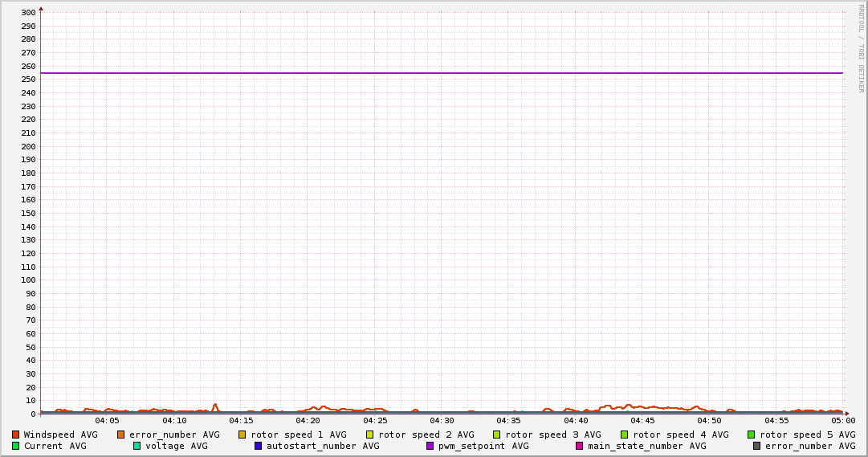
Task: Click the Windspeed peak near 04:13
Action: coord(214,405)
